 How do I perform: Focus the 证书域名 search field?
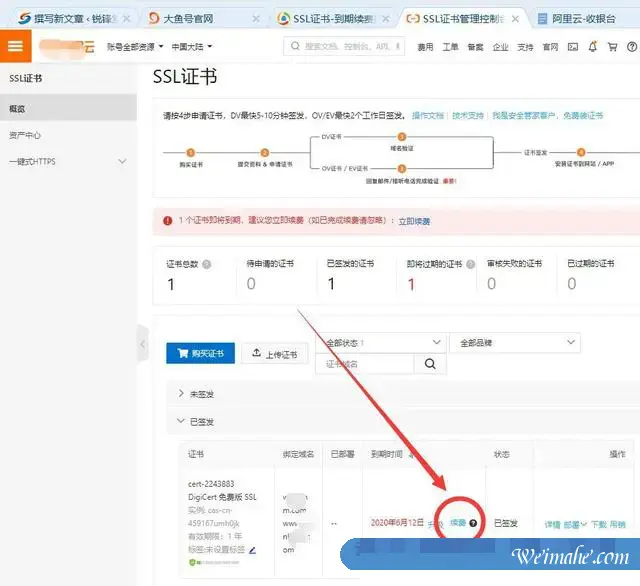click(x=365, y=364)
